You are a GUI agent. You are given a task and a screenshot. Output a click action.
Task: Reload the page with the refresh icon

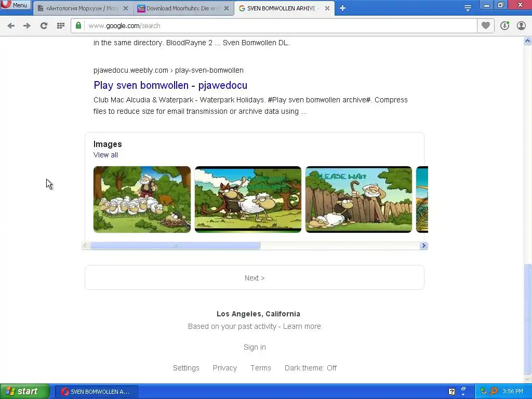(x=44, y=26)
